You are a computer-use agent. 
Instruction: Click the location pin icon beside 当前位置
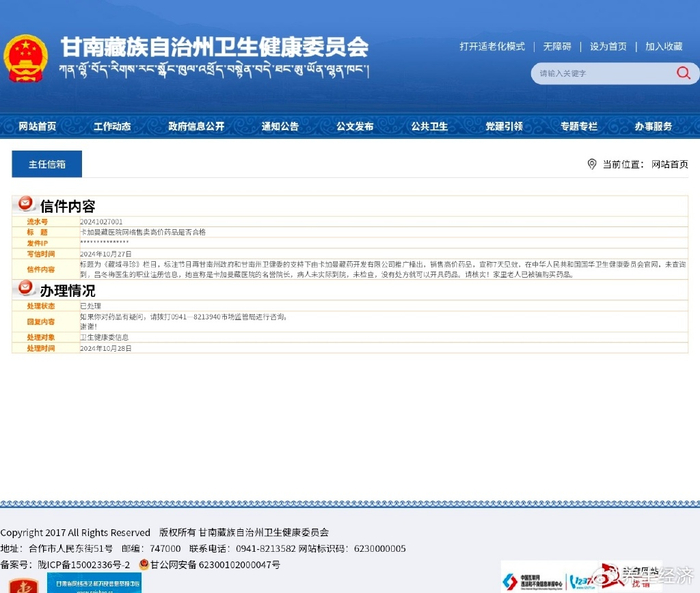coord(592,164)
